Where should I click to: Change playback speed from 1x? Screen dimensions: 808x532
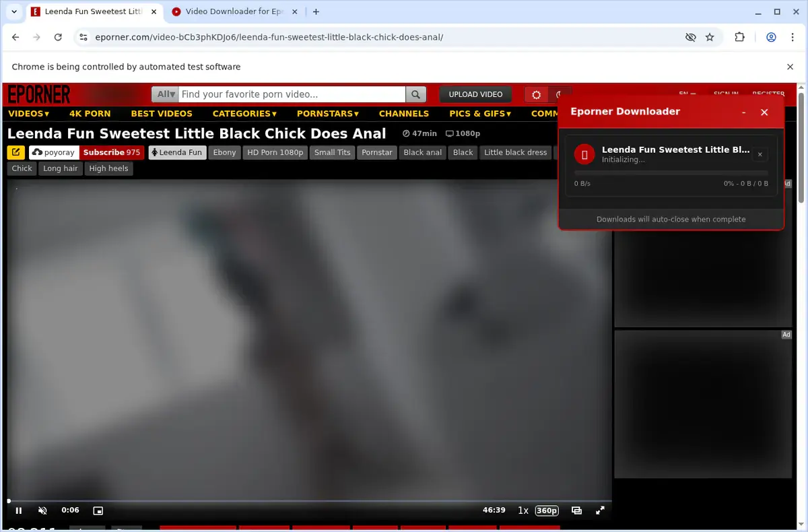coord(523,510)
